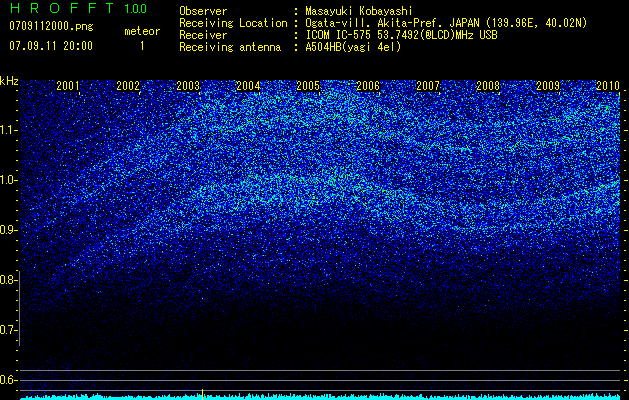Click the 0.8 kHz frequency tick label

[8, 280]
